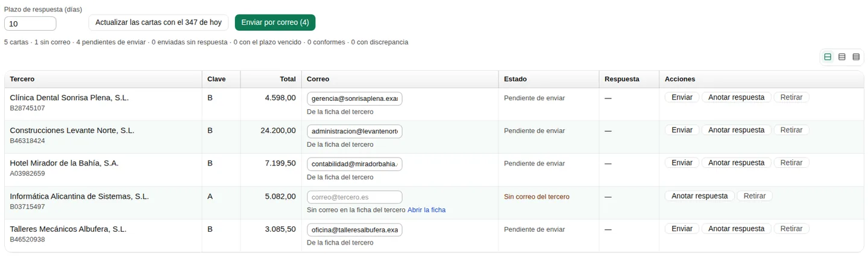868x256 pixels.
Task: Click 'Pendiente de enviar' status for Talleres Mecánicos Albufera
Action: click(x=535, y=229)
